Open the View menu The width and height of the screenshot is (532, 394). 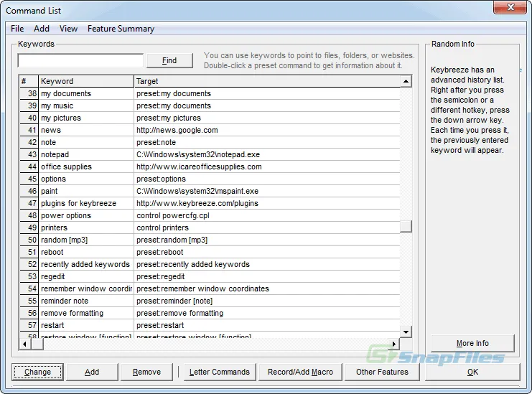click(x=68, y=29)
